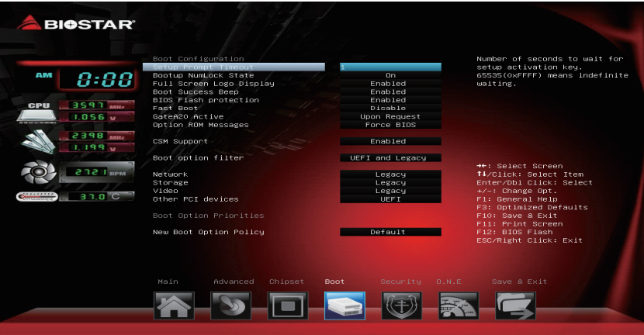Select the Boot Success Beep label

coord(196,92)
